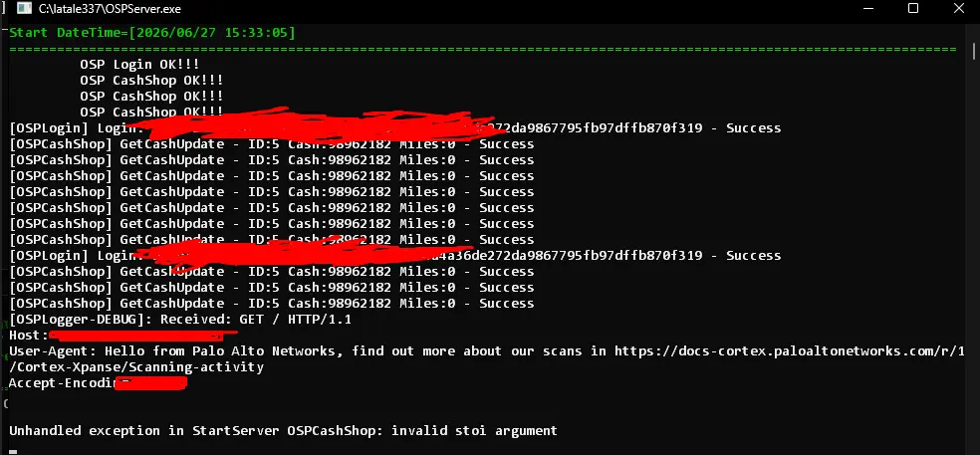This screenshot has height=455, width=980.
Task: Close the OSPServer.exe console window
Action: pyautogui.click(x=959, y=8)
